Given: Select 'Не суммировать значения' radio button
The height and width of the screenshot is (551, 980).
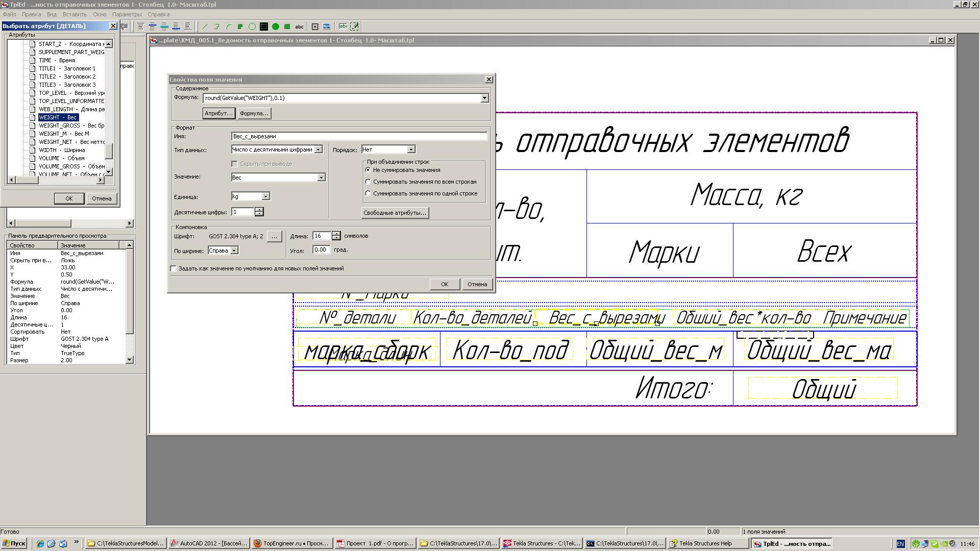Looking at the screenshot, I should coord(368,170).
